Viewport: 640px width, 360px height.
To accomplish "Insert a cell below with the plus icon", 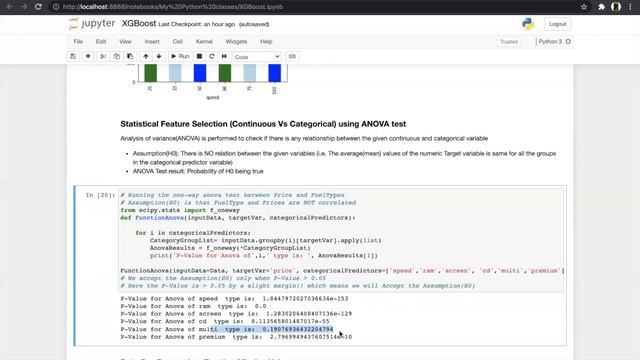I will click(x=88, y=56).
